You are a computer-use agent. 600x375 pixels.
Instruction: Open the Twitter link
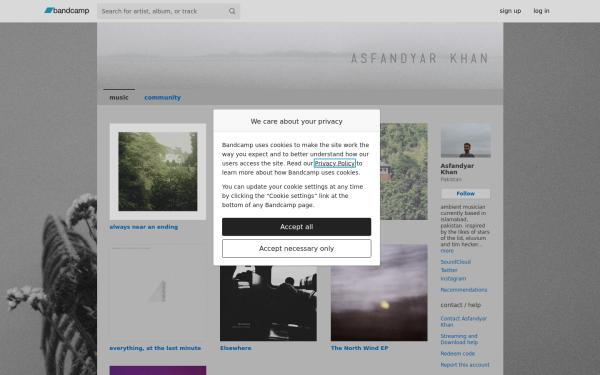coord(449,270)
